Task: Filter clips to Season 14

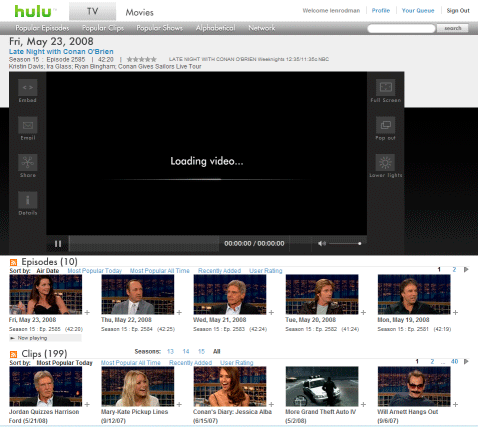Action: (x=186, y=351)
